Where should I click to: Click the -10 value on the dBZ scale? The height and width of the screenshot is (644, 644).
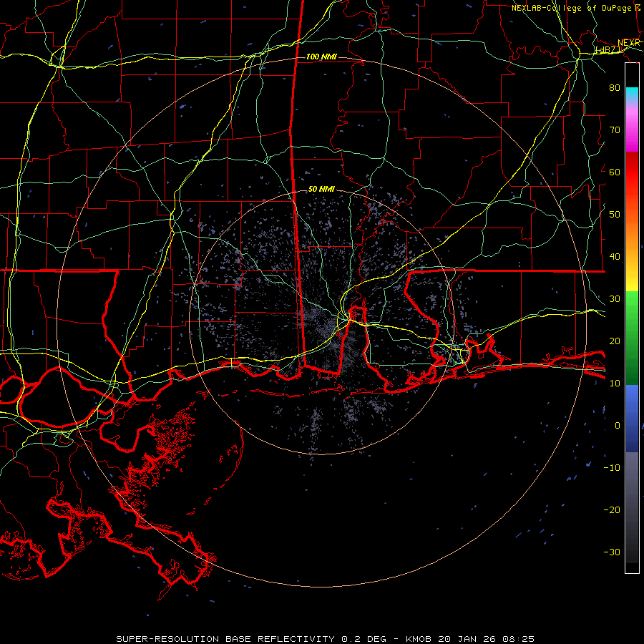(612, 468)
